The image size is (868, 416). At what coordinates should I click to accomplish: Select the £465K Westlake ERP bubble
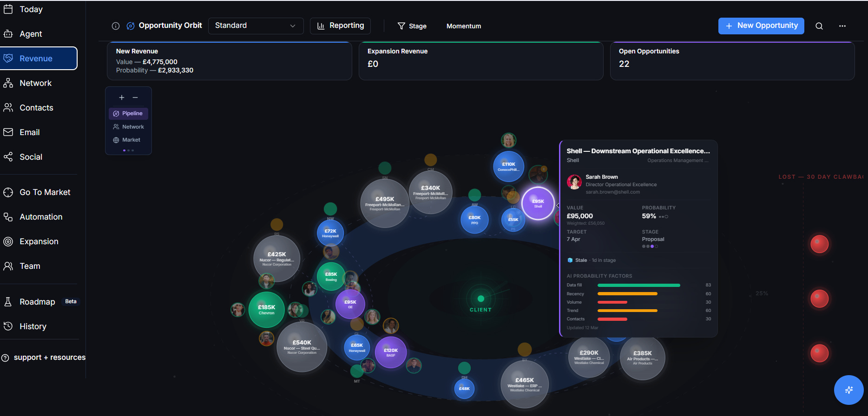click(525, 384)
